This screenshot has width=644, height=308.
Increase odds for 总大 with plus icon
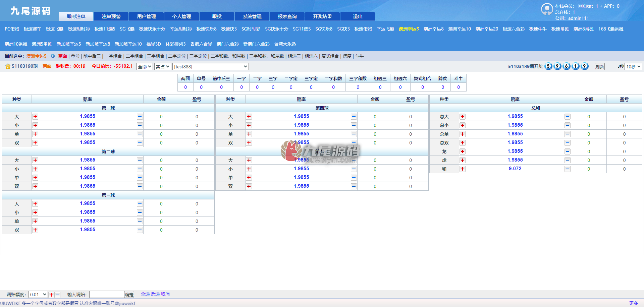463,117
